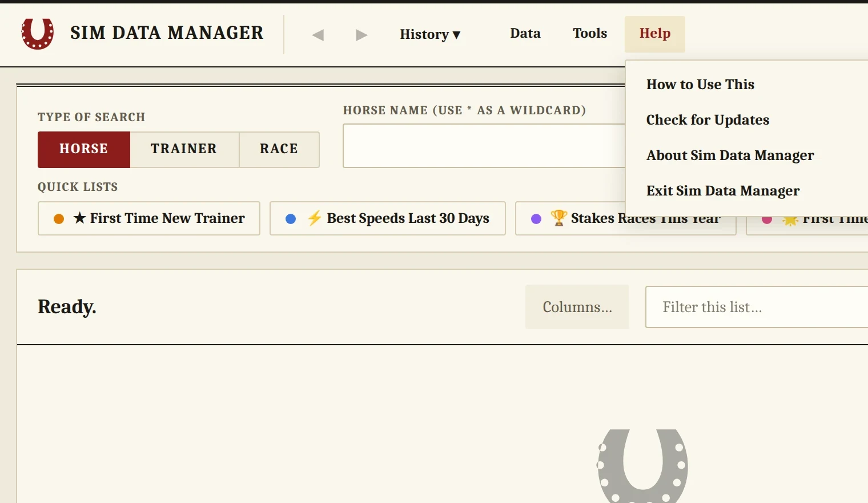The width and height of the screenshot is (868, 503).
Task: Choose Exit Sim Data Manager
Action: 723,191
